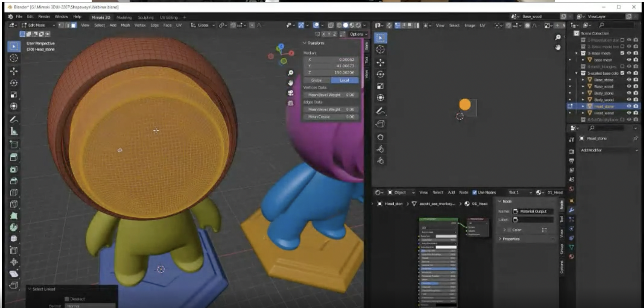Set Median transform to Local
The image size is (644, 308).
pos(345,80)
